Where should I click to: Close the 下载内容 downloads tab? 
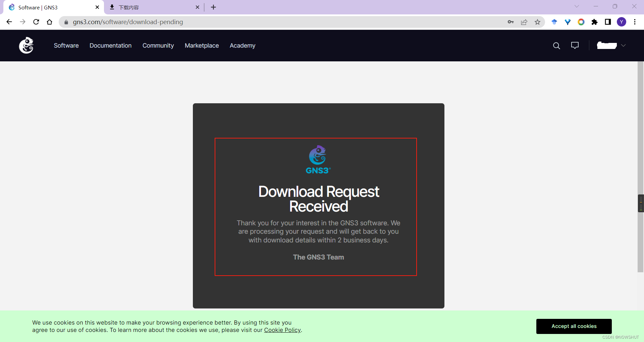point(197,7)
